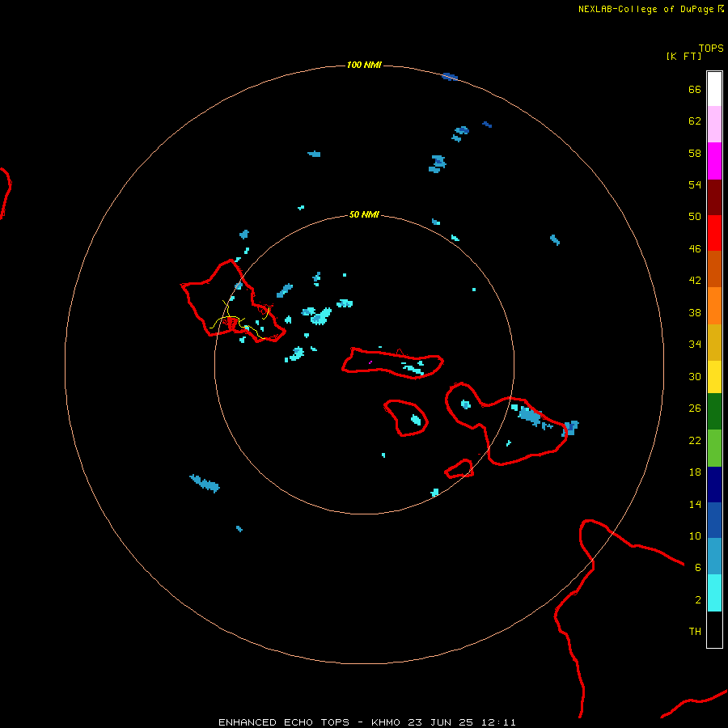Click the 22 legend value
This screenshot has height=728, width=728.
(695, 440)
